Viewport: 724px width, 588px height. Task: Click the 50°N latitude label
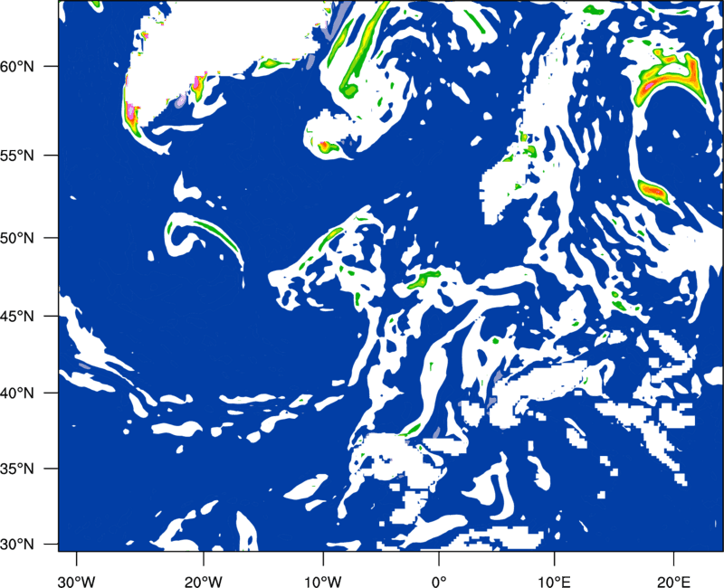[x=17, y=238]
